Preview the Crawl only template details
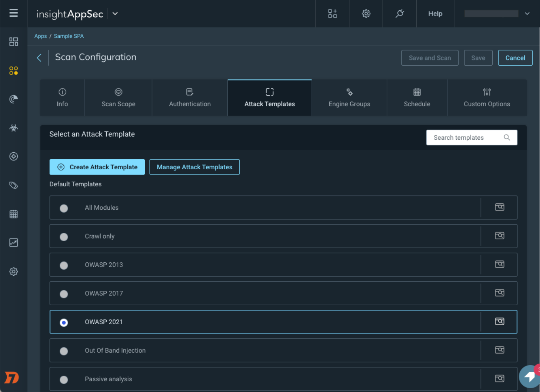Image resolution: width=540 pixels, height=392 pixels. coord(500,236)
